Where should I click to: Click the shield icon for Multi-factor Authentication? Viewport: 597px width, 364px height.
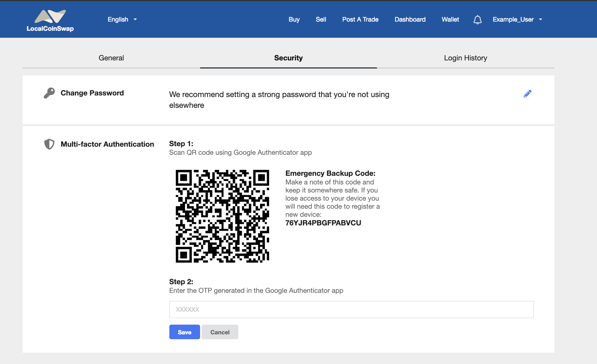click(49, 144)
